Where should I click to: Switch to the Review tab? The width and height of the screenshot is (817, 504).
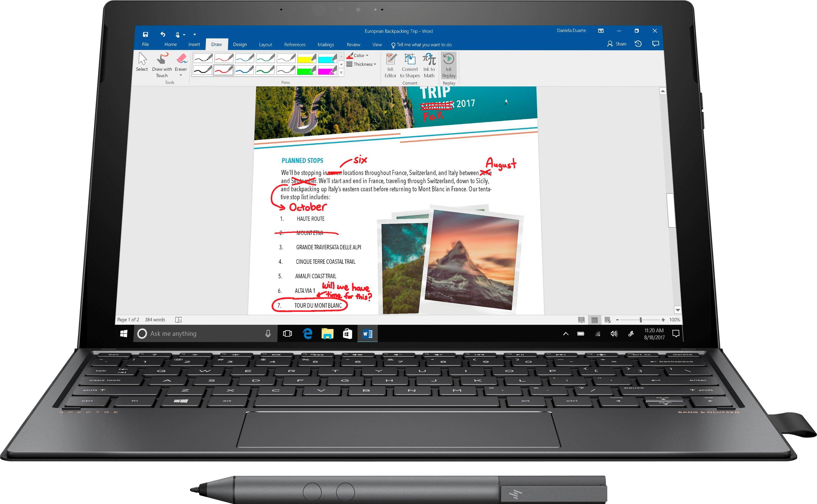tap(353, 45)
